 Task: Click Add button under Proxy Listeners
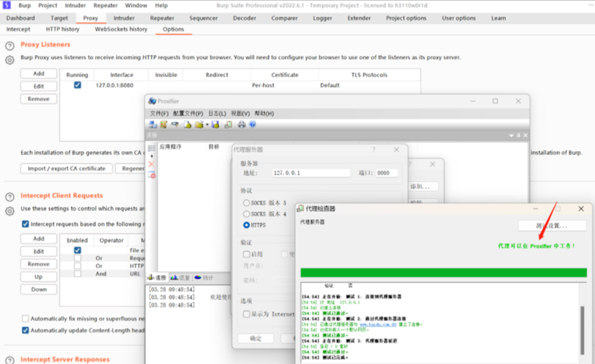click(x=39, y=74)
